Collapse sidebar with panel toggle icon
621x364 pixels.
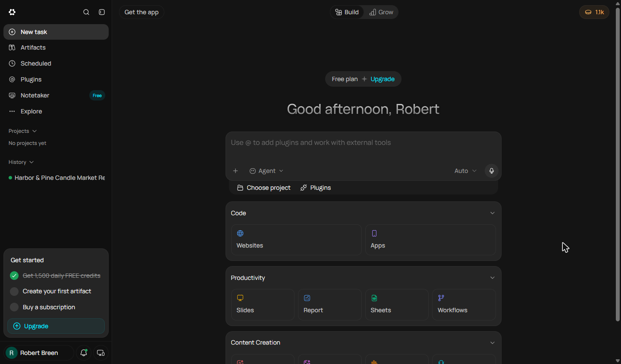pyautogui.click(x=102, y=12)
